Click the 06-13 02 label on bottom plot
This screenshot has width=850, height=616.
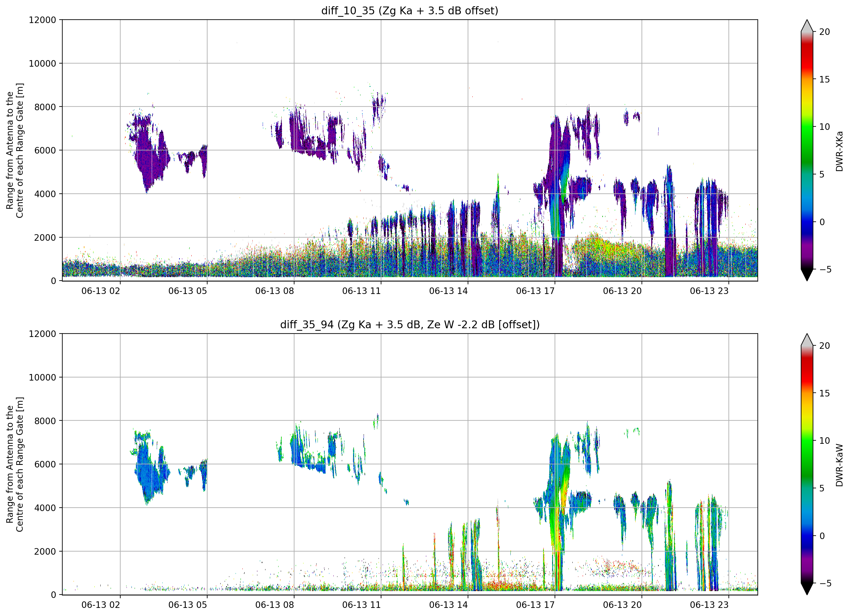tap(101, 605)
